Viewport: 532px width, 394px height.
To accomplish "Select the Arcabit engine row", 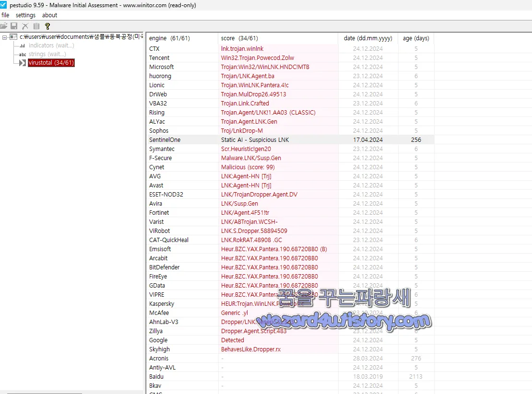I will (290, 258).
